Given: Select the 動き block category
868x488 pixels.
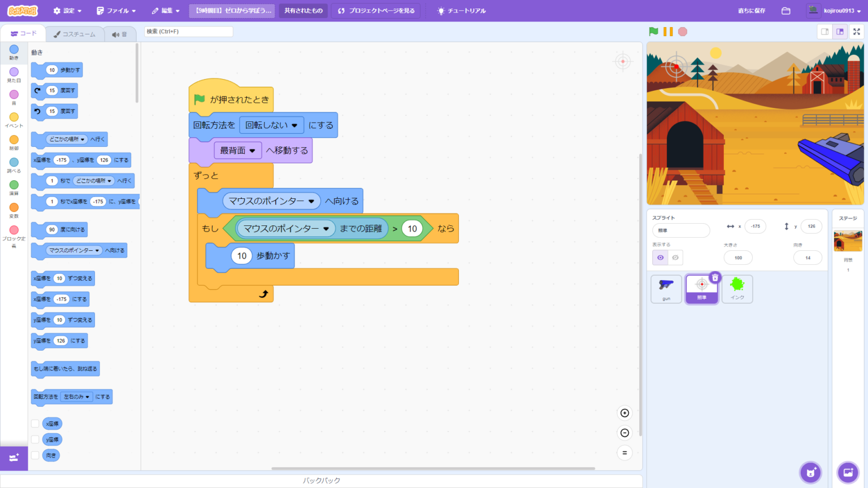Looking at the screenshot, I should (x=14, y=52).
